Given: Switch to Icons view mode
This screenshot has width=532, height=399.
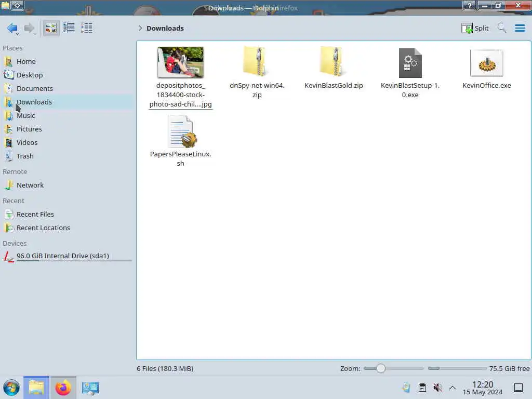Looking at the screenshot, I should pos(51,28).
